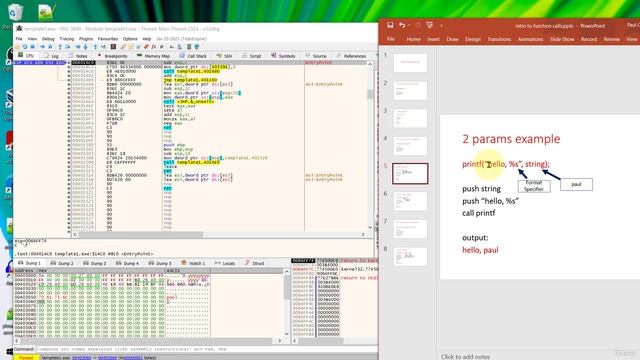The height and width of the screenshot is (360, 640).
Task: Open the Slide Show ribbon tab
Action: [x=562, y=39]
